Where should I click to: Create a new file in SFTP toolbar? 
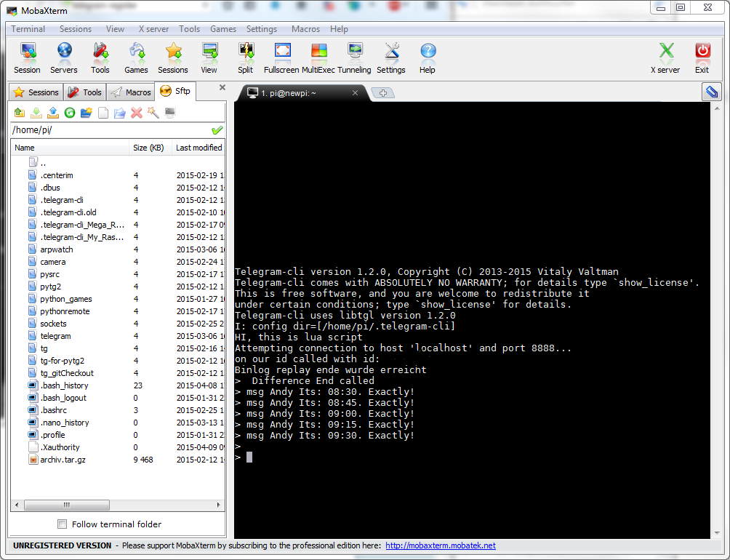[103, 113]
